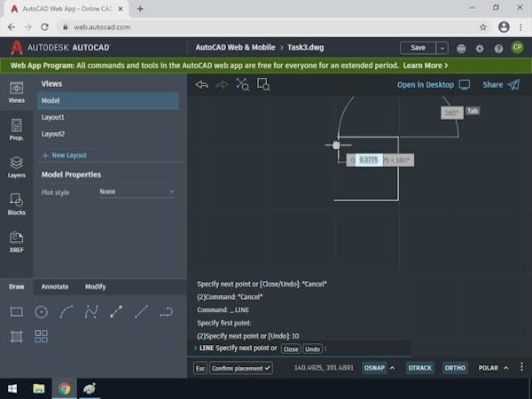
Task: Bookmark page with the star icon
Action: click(x=483, y=27)
